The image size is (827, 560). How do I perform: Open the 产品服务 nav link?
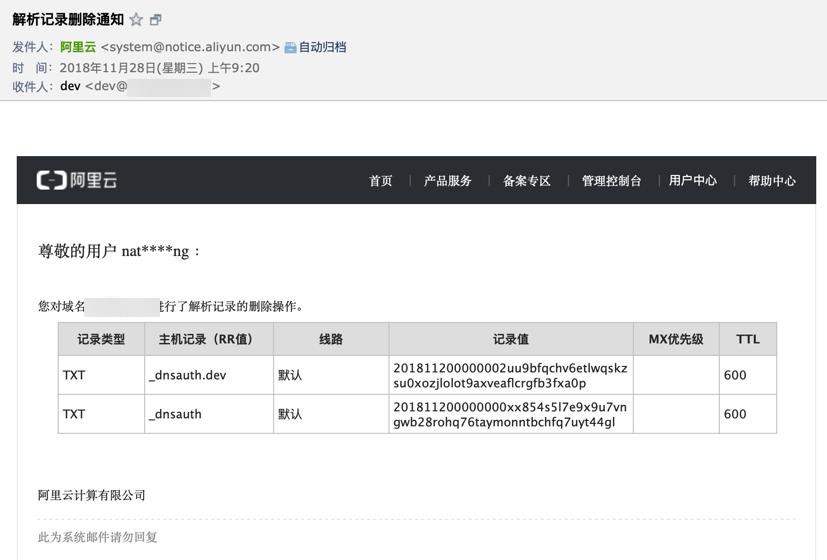coord(448,181)
